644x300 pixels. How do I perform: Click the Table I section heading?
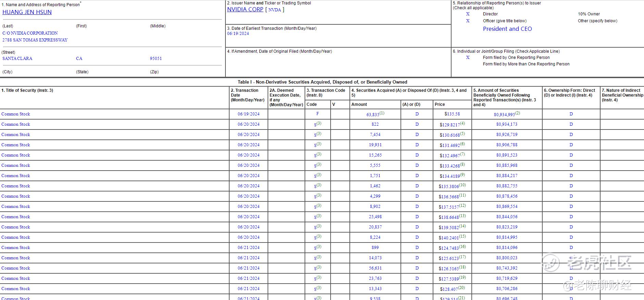coord(322,82)
